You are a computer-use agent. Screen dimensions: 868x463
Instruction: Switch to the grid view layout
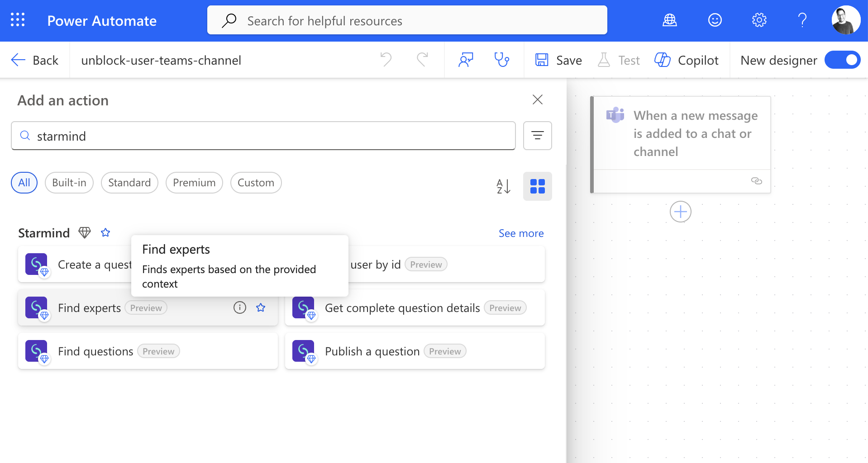pos(538,186)
